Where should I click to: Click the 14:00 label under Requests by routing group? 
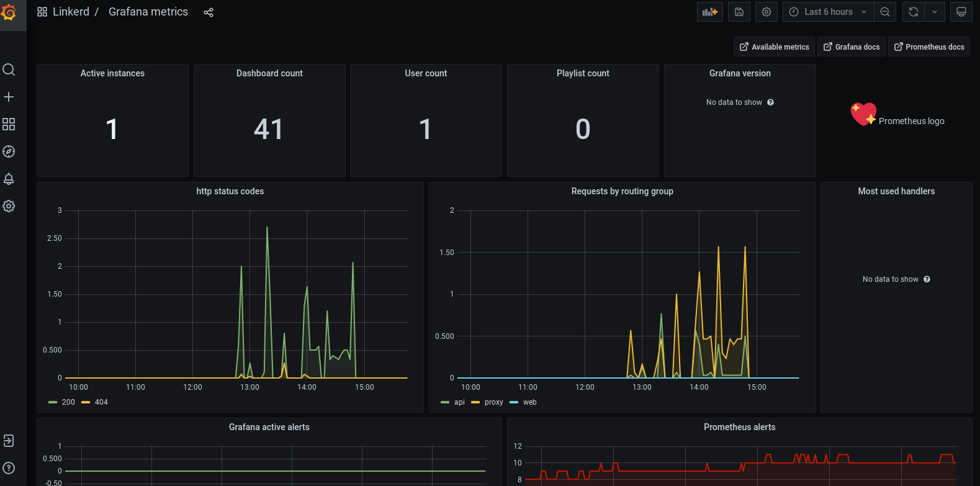699,387
